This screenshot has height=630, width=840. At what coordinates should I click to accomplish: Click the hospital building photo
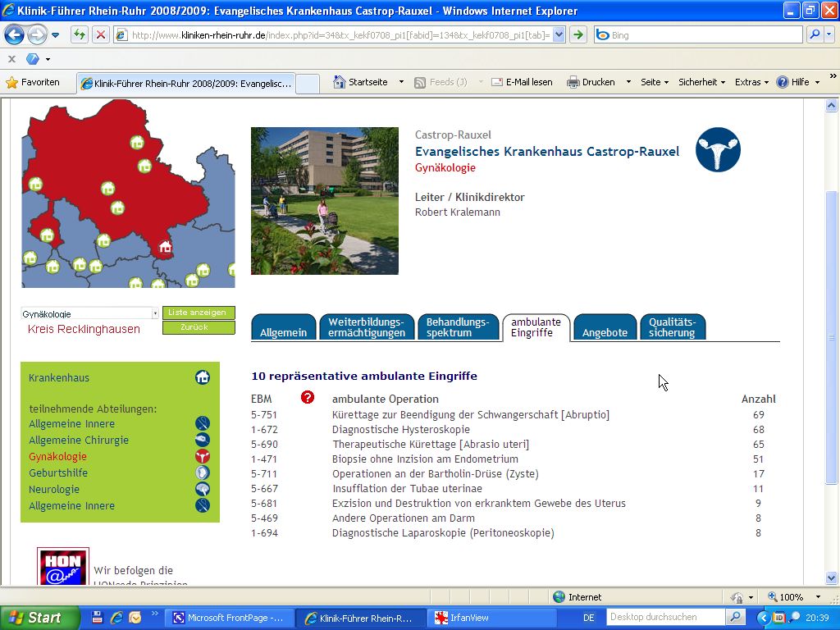(x=325, y=201)
